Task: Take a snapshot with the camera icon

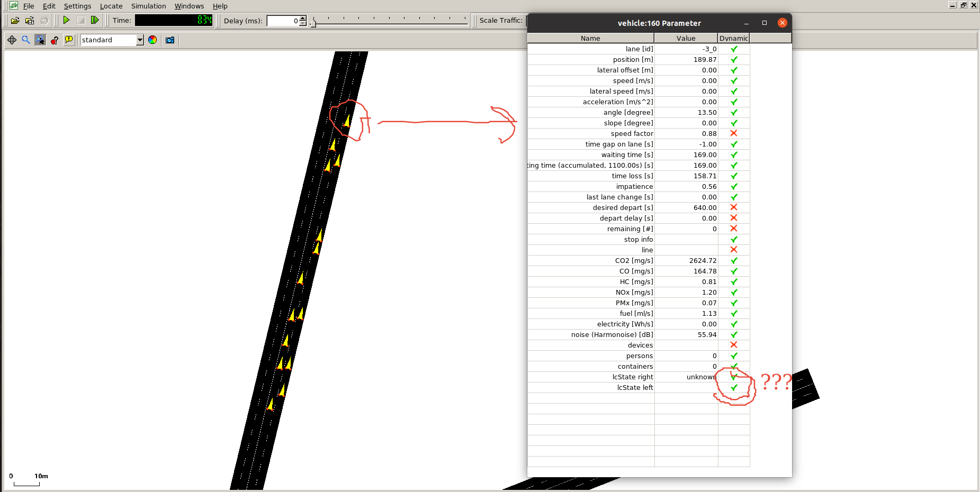Action: 170,40
